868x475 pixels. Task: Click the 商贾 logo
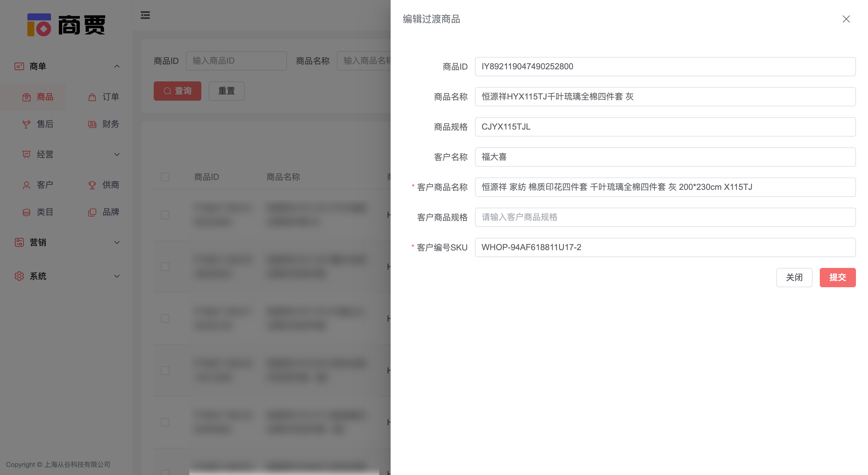point(66,25)
